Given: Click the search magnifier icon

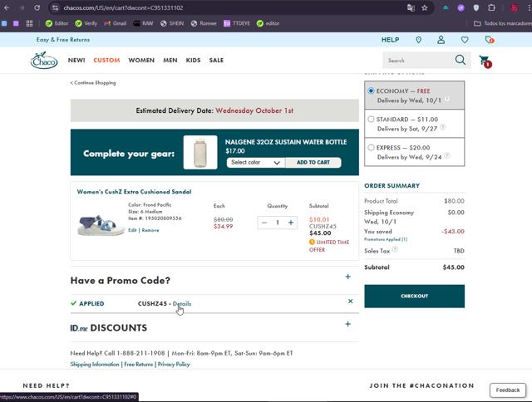Looking at the screenshot, I should [460, 60].
